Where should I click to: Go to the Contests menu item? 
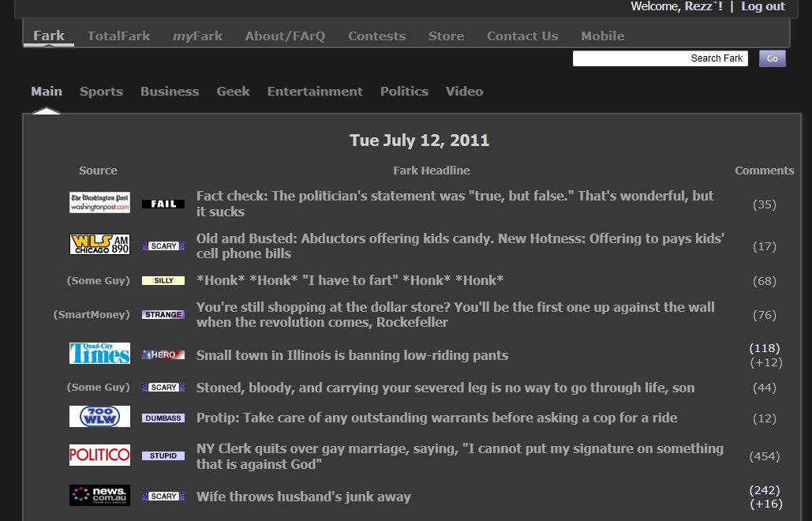[376, 36]
